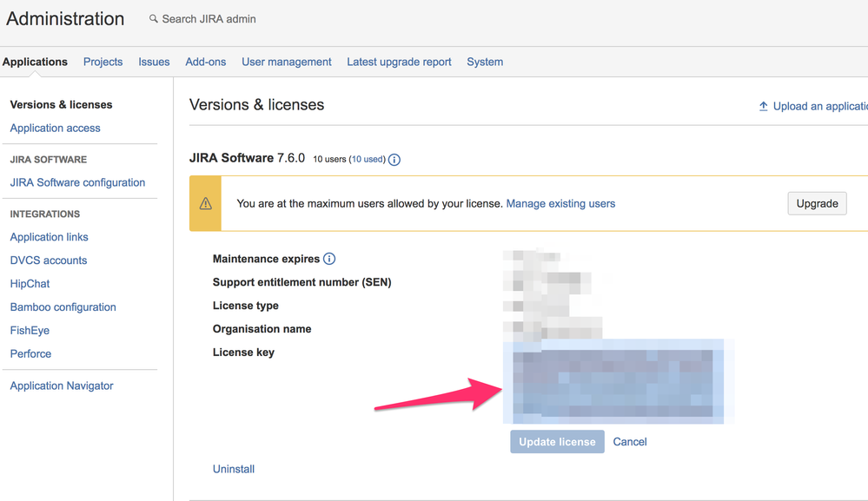Cancel the license key edit
Viewport: 868px width, 501px height.
point(630,442)
